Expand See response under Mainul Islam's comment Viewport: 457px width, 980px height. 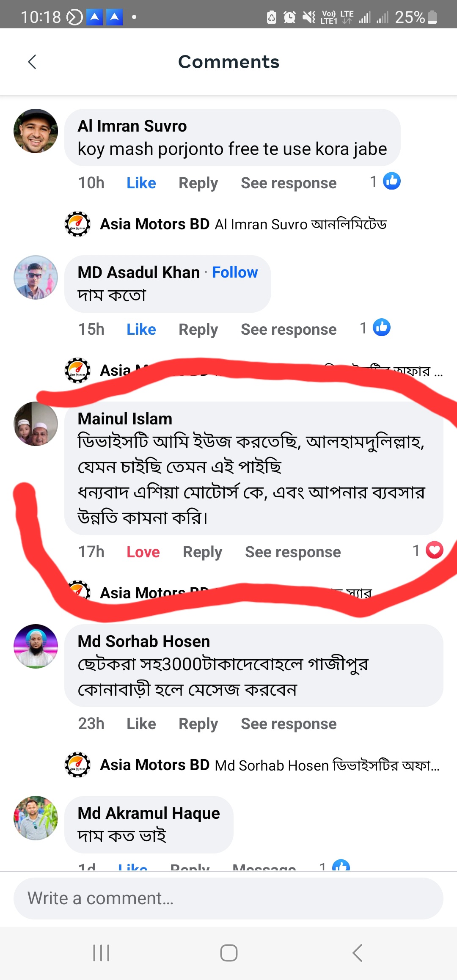tap(293, 552)
